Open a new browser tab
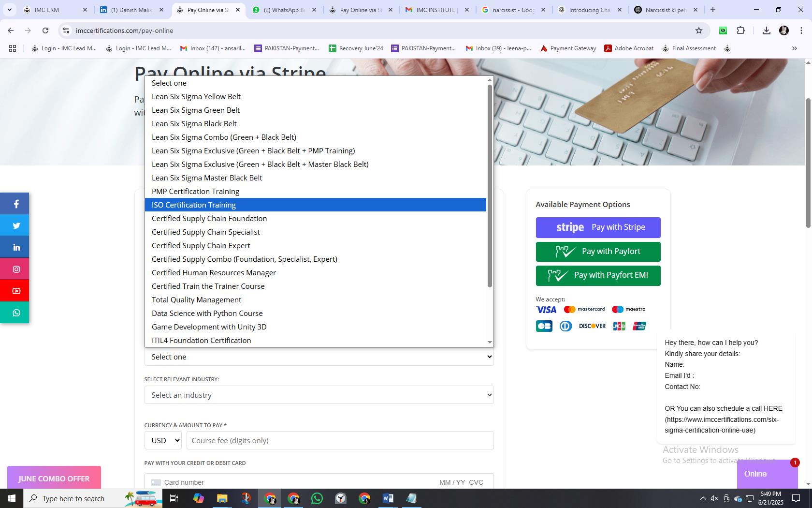 tap(712, 10)
